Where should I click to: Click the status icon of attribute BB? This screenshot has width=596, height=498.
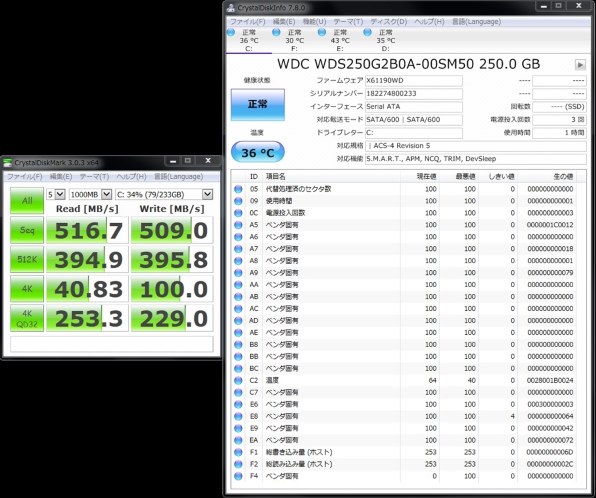[x=238, y=356]
